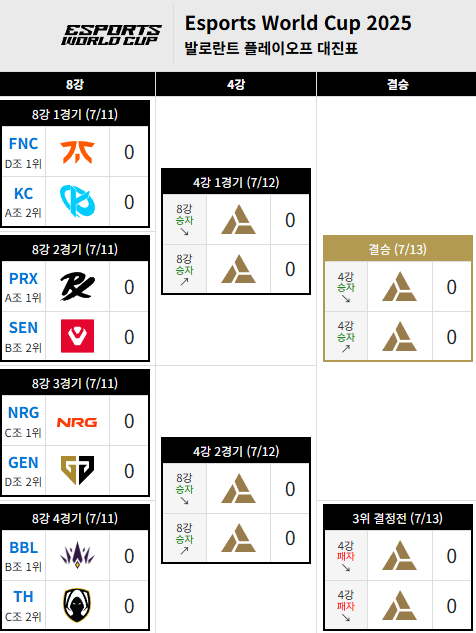Select the 4강 column header
The image size is (476, 633).
[x=236, y=84]
